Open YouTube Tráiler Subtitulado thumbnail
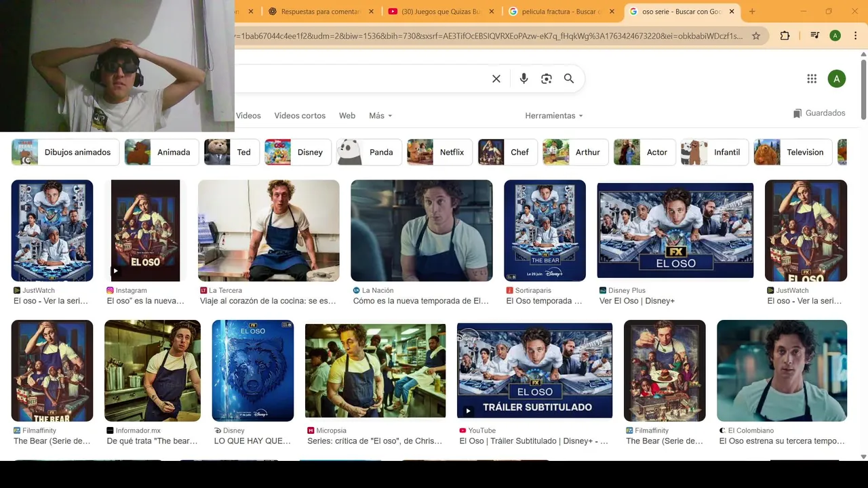 [x=535, y=371]
